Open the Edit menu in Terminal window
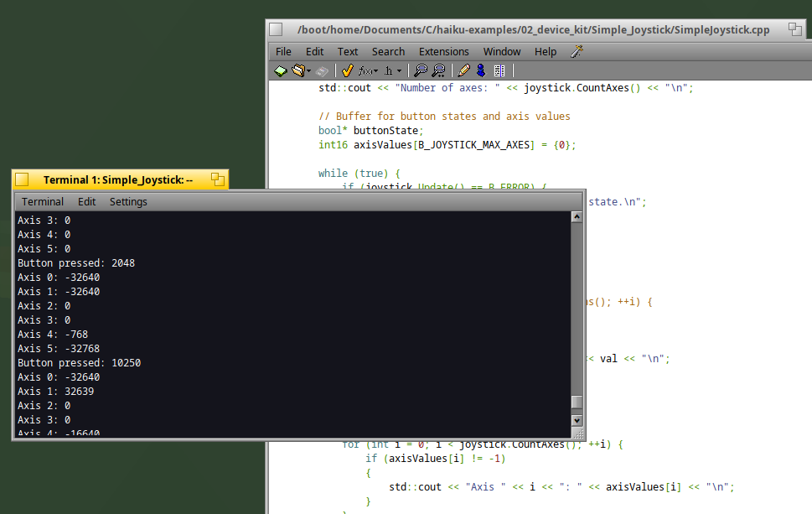The height and width of the screenshot is (514, 812). [86, 202]
